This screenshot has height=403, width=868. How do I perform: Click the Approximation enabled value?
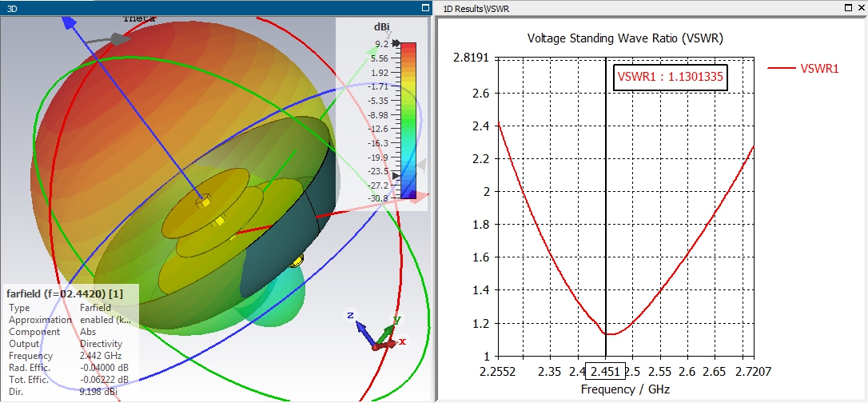pos(106,320)
